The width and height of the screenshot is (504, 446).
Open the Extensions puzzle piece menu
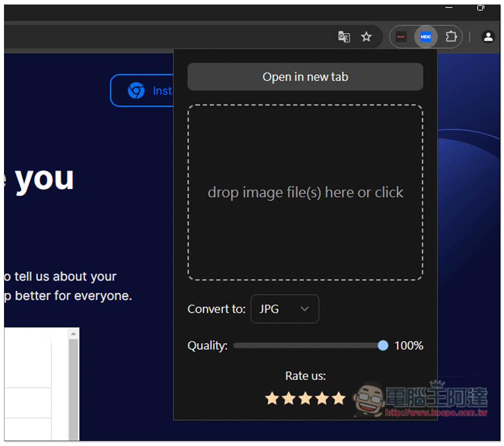451,37
